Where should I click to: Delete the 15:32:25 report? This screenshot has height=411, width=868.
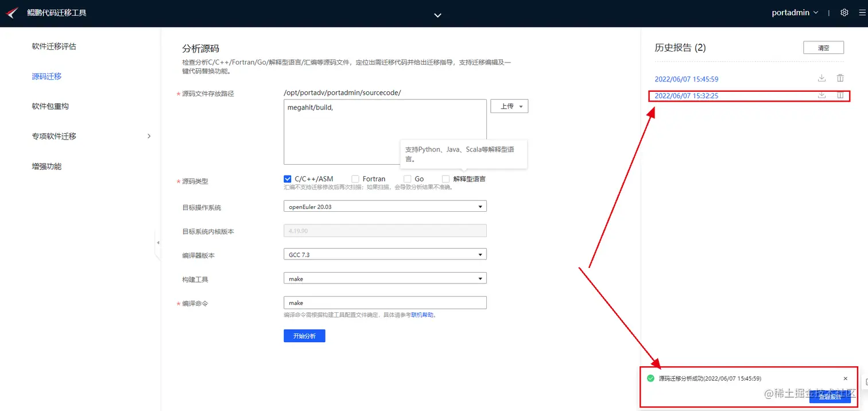(x=840, y=96)
